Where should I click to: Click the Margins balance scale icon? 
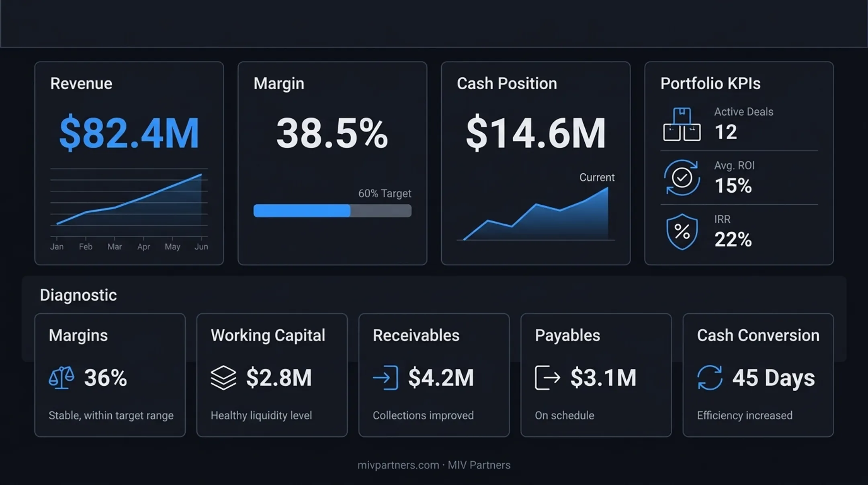[x=61, y=378]
